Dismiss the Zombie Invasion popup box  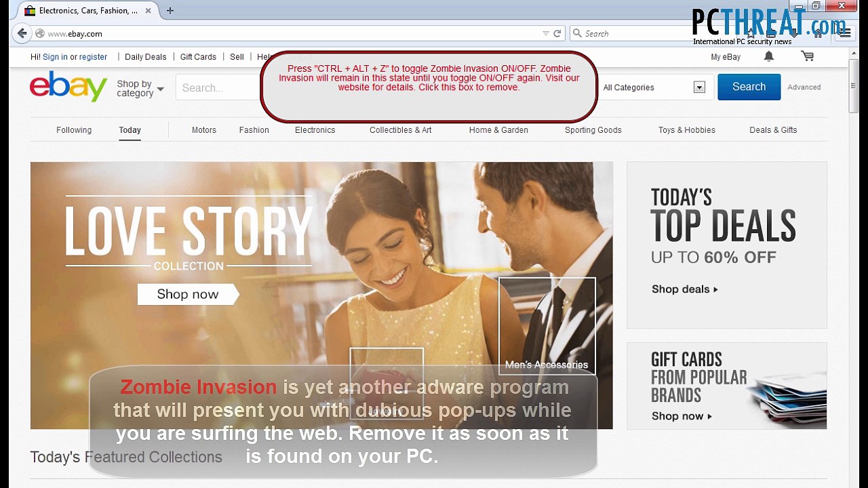click(429, 87)
